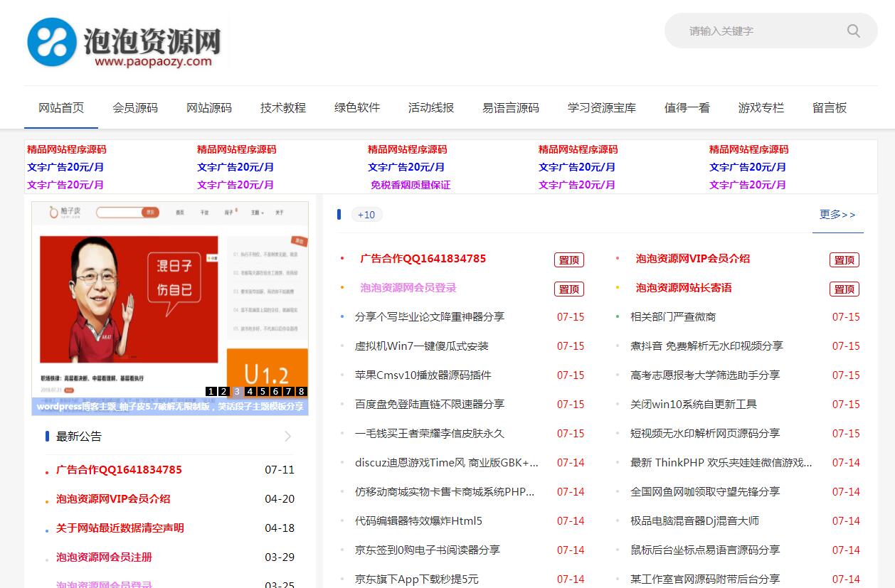
Task: Open 广告合作QQ1641834785 in 最新公告 list
Action: coord(119,470)
